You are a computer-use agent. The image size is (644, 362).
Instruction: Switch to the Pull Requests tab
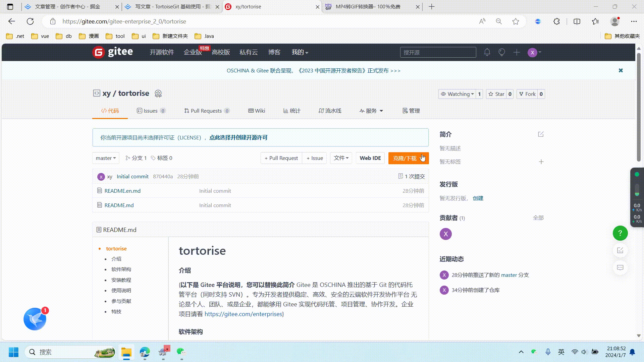pos(207,111)
